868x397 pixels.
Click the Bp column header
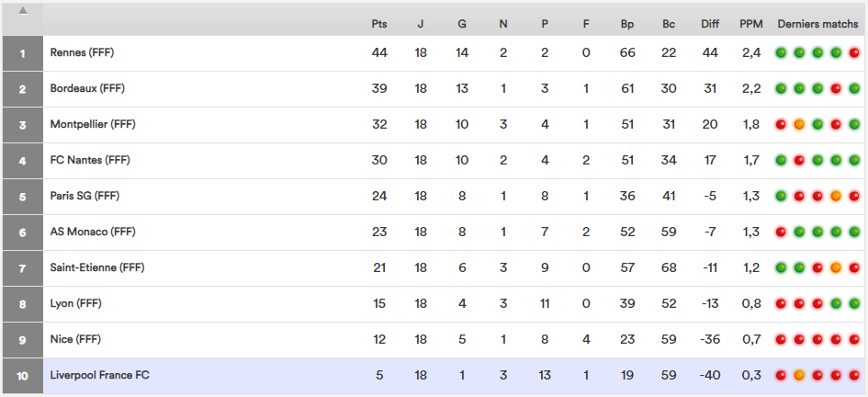click(x=627, y=24)
